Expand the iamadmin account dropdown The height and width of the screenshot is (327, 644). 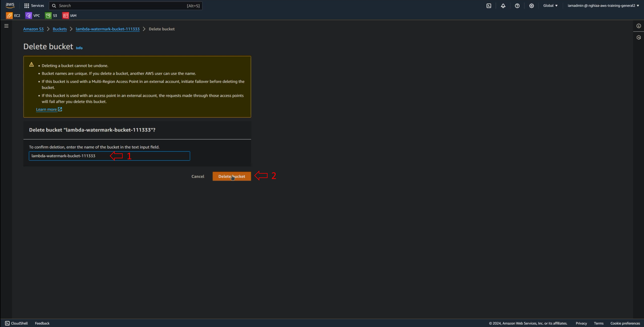point(604,5)
